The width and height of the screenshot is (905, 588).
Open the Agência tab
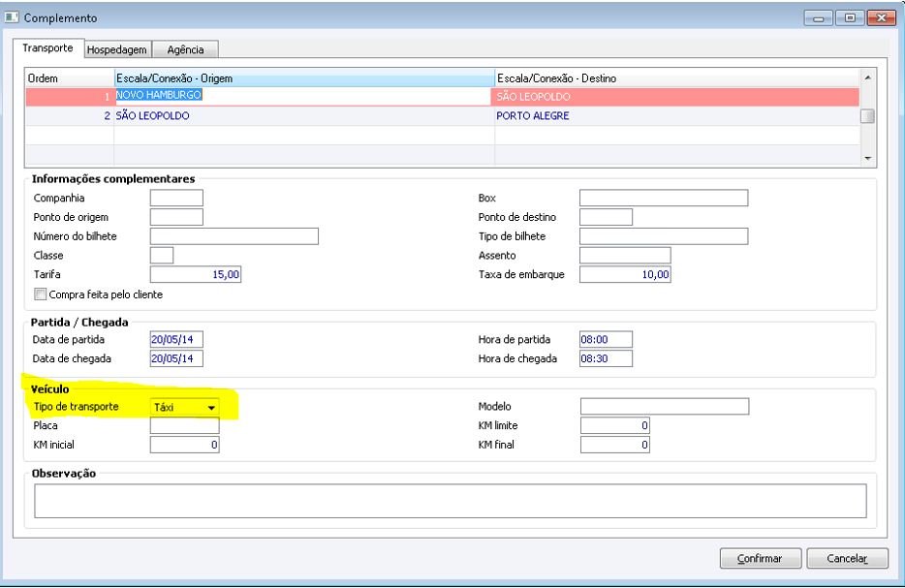[185, 49]
